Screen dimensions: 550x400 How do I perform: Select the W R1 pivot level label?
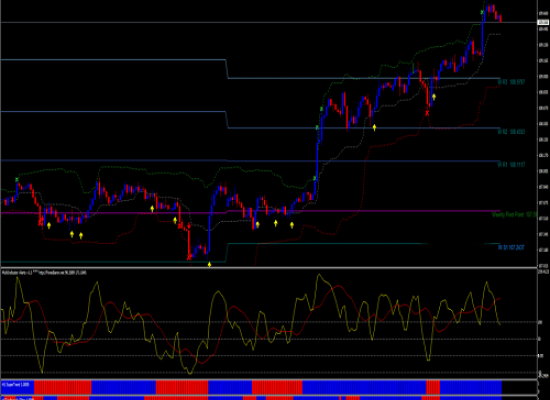[511, 164]
